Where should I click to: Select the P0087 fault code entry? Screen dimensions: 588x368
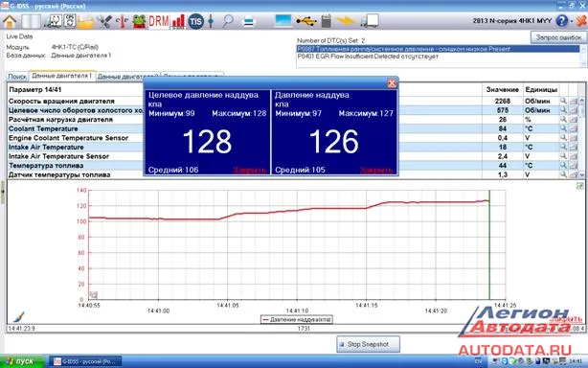tap(438, 49)
